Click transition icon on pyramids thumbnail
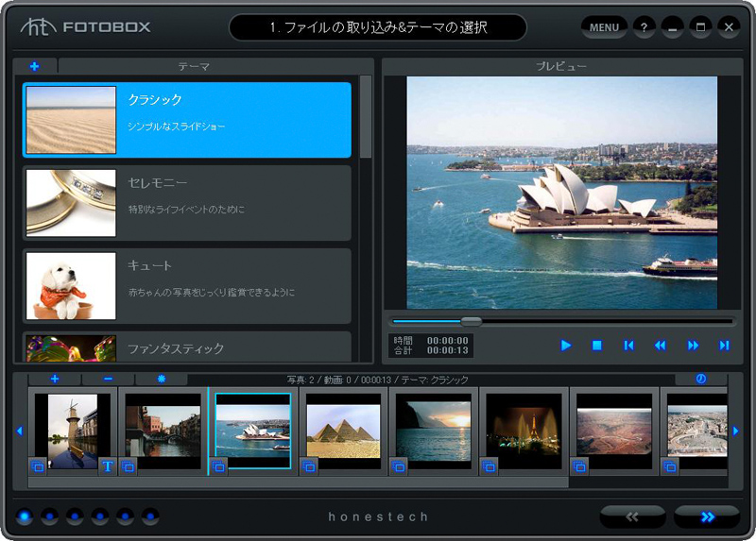Screen dimensions: 756x541 [x=309, y=466]
